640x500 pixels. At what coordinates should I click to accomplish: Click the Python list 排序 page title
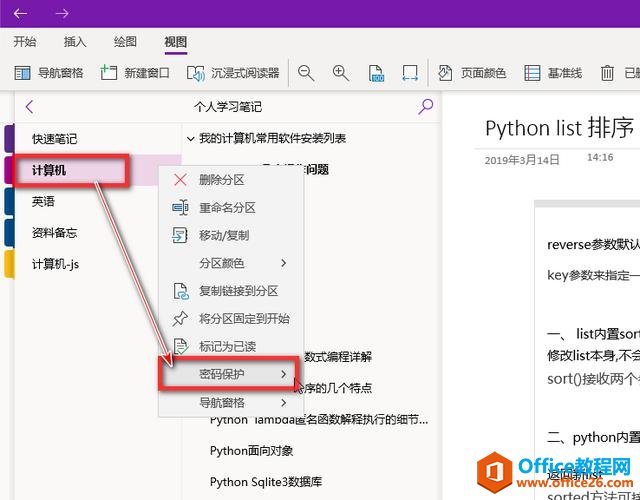click(x=559, y=128)
